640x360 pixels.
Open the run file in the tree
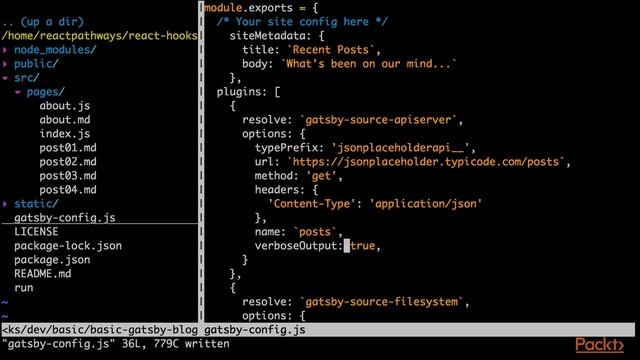(24, 288)
